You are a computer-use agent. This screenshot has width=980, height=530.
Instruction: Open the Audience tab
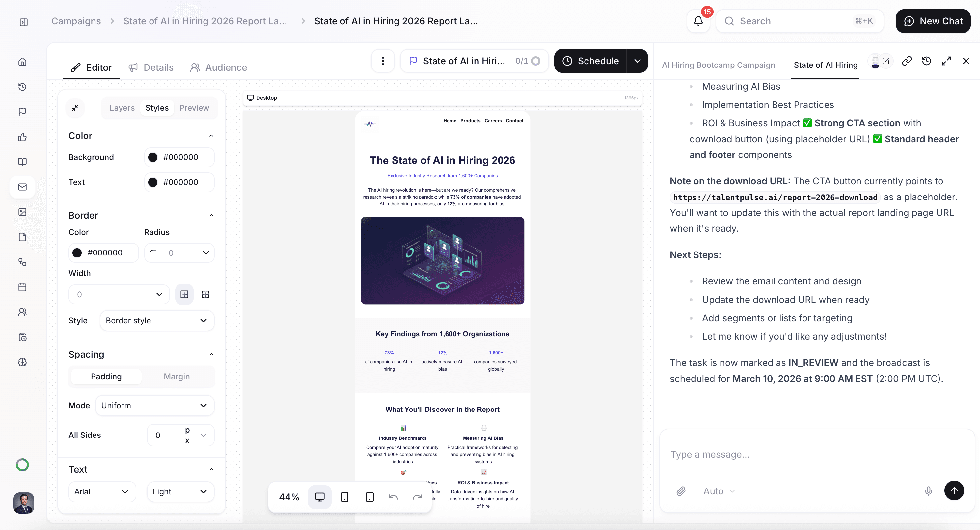point(218,67)
